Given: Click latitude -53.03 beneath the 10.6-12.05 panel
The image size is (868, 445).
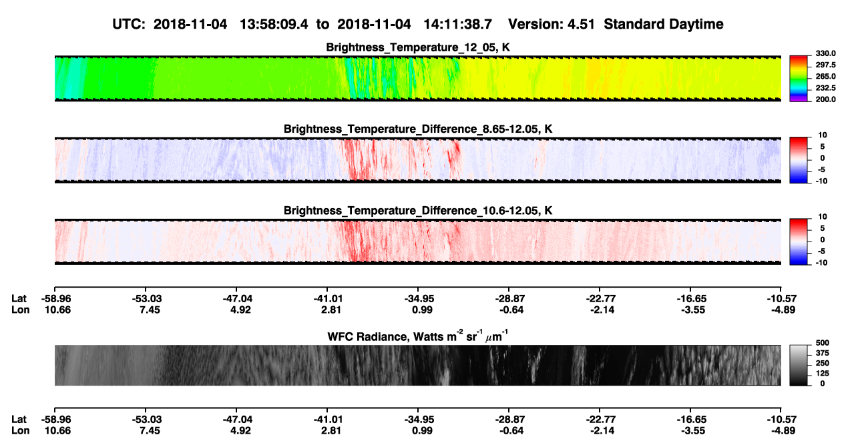Looking at the screenshot, I should tap(146, 299).
